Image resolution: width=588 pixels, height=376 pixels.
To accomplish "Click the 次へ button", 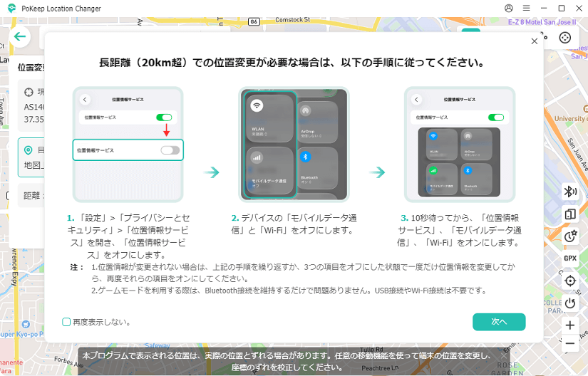I will [499, 322].
